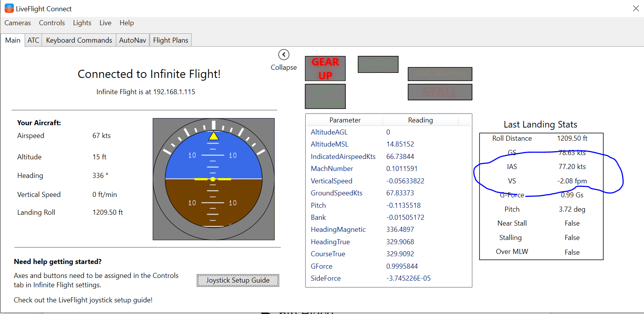644x314 pixels.
Task: Click the 66.73844 airspeed reading
Action: pyautogui.click(x=400, y=157)
